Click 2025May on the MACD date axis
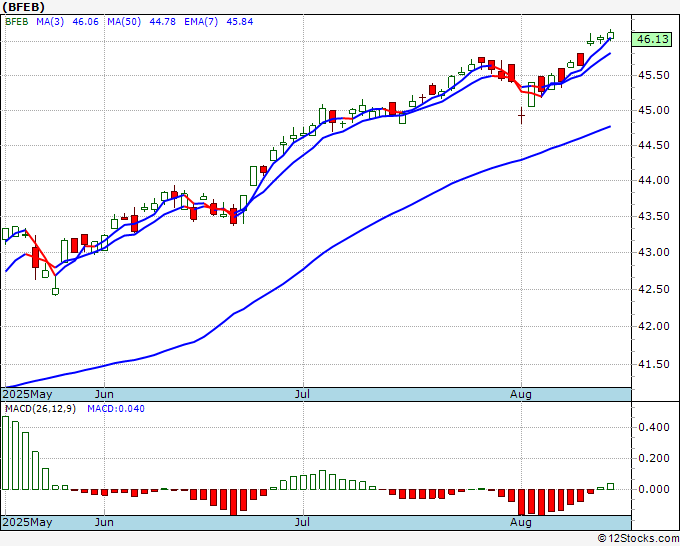 27,522
